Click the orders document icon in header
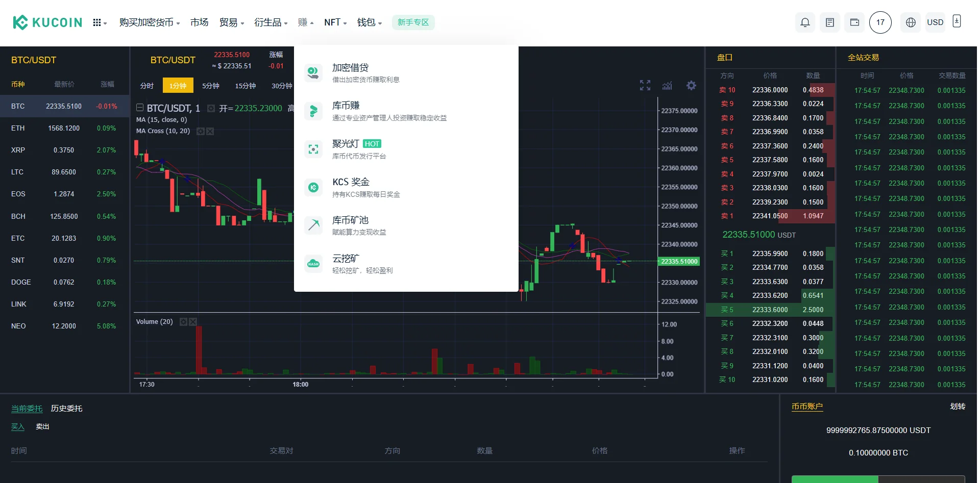 [829, 22]
